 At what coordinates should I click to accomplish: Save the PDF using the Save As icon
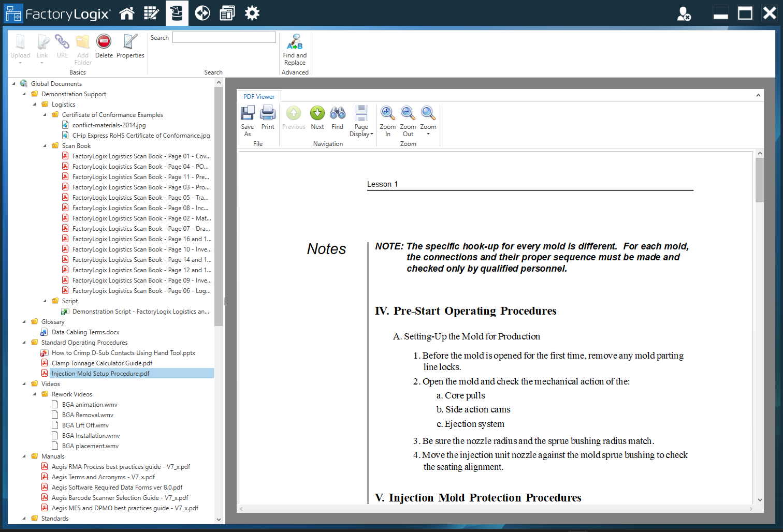tap(248, 119)
